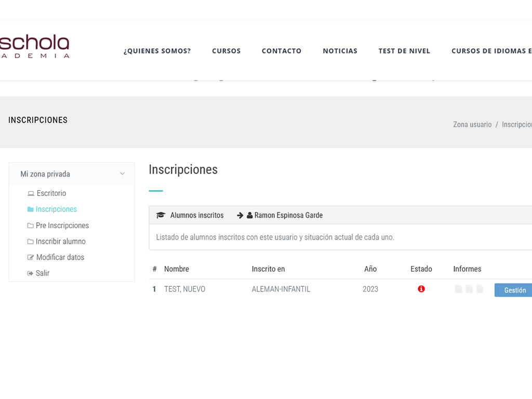Log out using Salir
The width and height of the screenshot is (532, 399).
click(x=42, y=273)
